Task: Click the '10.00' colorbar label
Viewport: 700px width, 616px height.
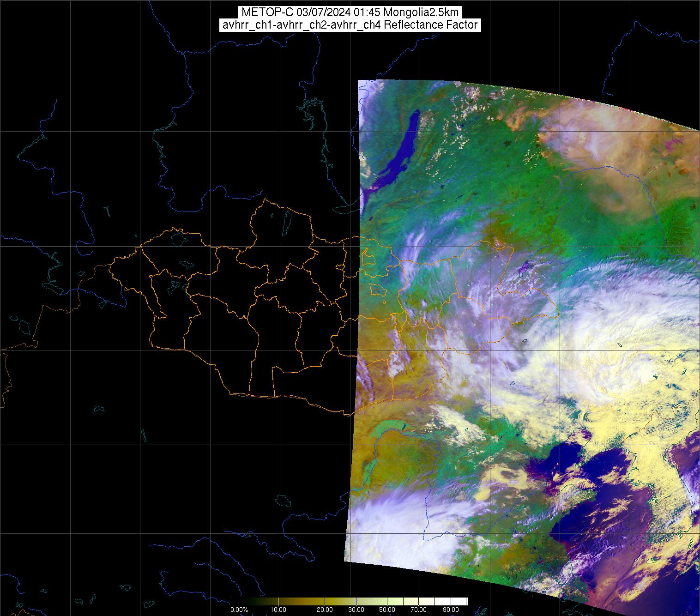Action: click(x=278, y=610)
